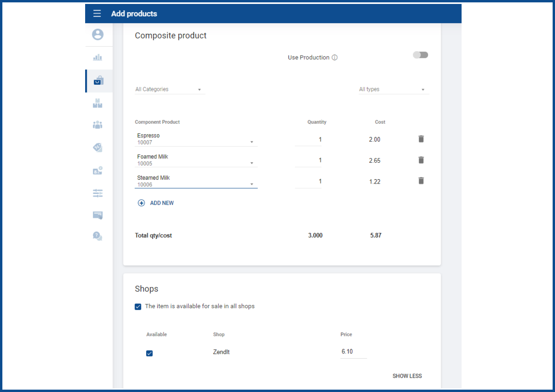Open the All Categories dropdown
555x392 pixels.
[169, 89]
